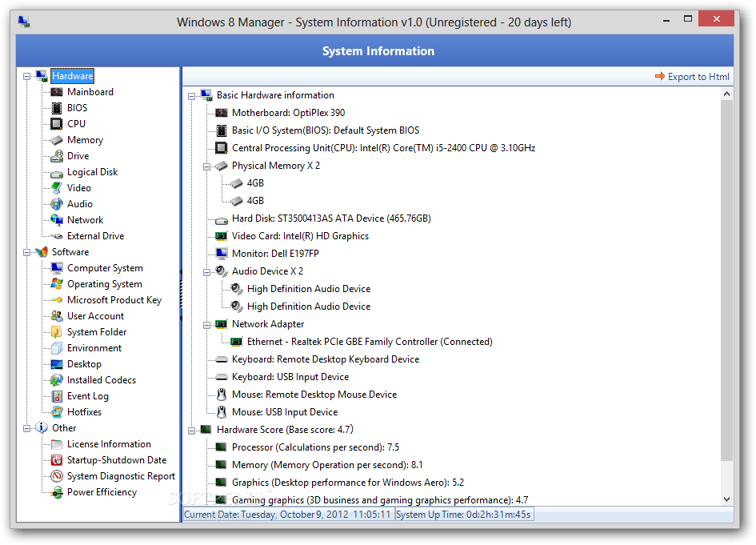Click the System Folder icon

click(57, 332)
